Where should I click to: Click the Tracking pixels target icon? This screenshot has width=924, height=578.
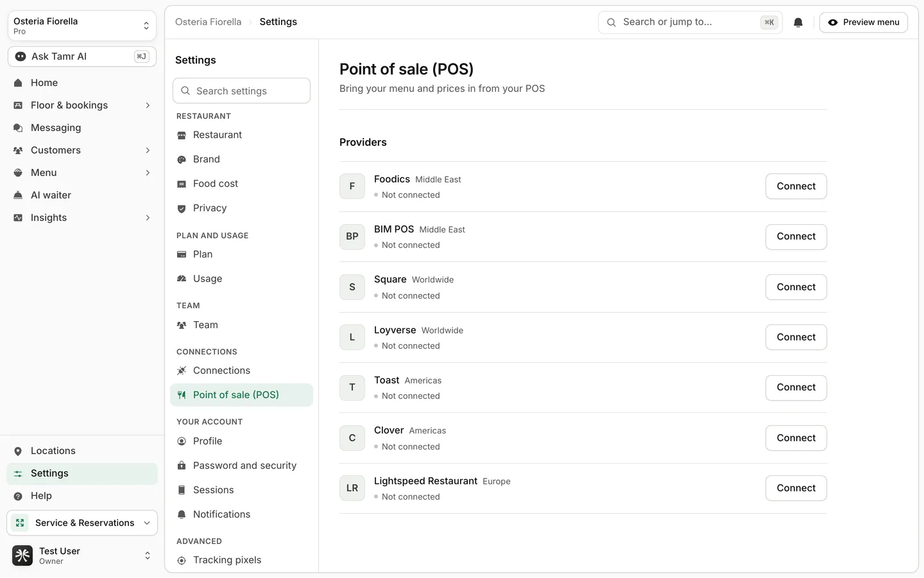click(x=182, y=560)
